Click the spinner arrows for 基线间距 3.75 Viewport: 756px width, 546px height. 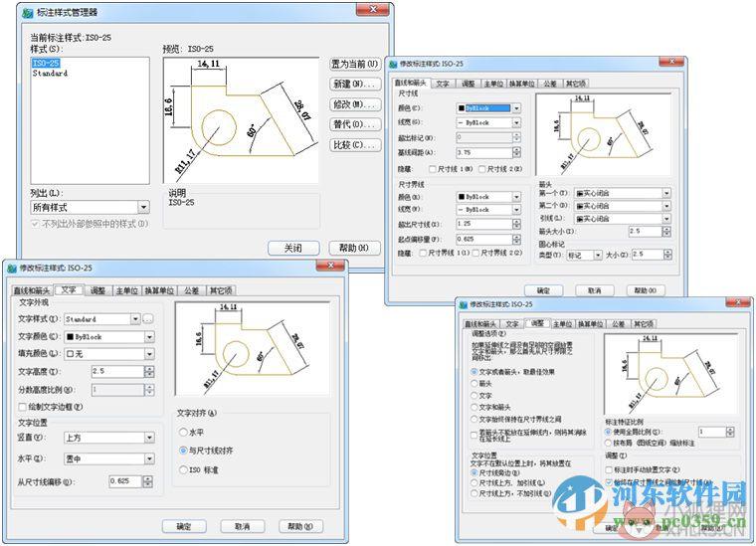tap(516, 153)
